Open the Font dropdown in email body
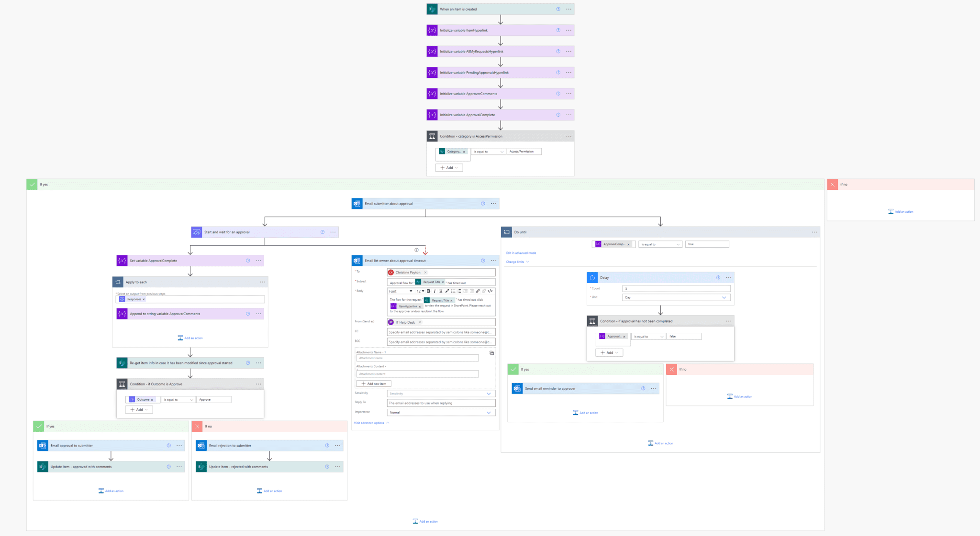The height and width of the screenshot is (536, 980). click(401, 291)
